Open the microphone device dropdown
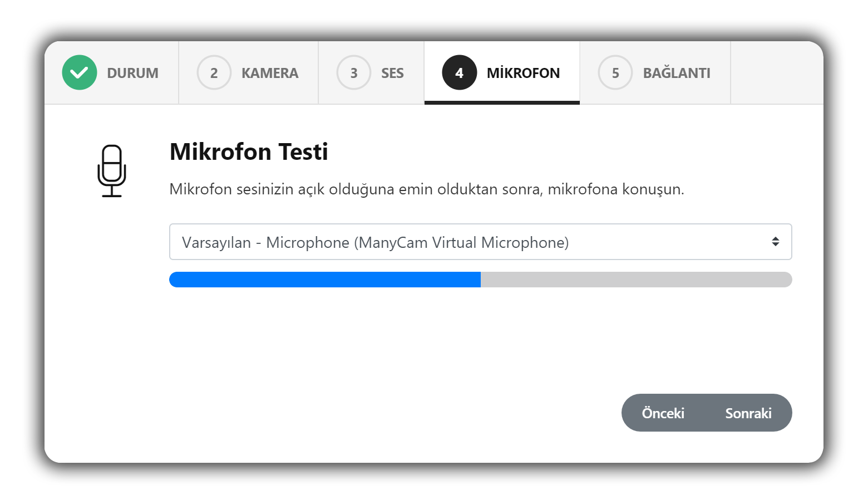This screenshot has width=868, height=504. [x=481, y=242]
